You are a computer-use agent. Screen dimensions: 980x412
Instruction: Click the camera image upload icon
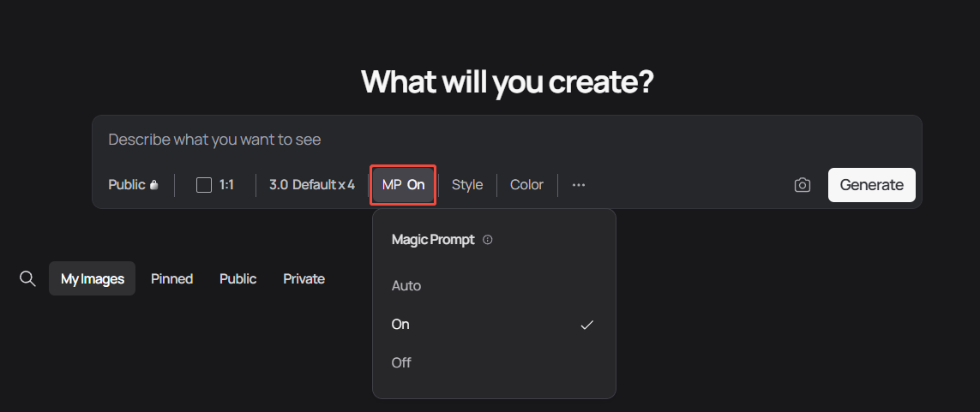(x=802, y=185)
